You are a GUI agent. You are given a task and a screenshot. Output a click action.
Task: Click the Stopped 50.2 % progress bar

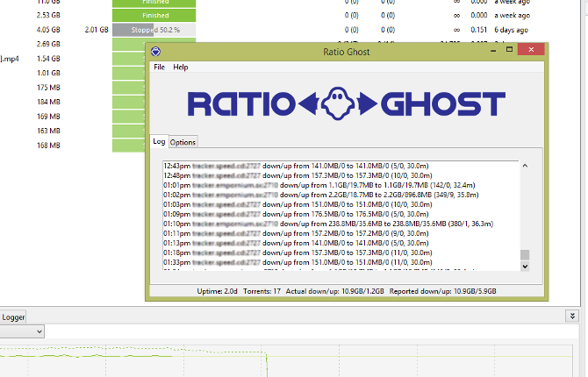click(x=154, y=30)
